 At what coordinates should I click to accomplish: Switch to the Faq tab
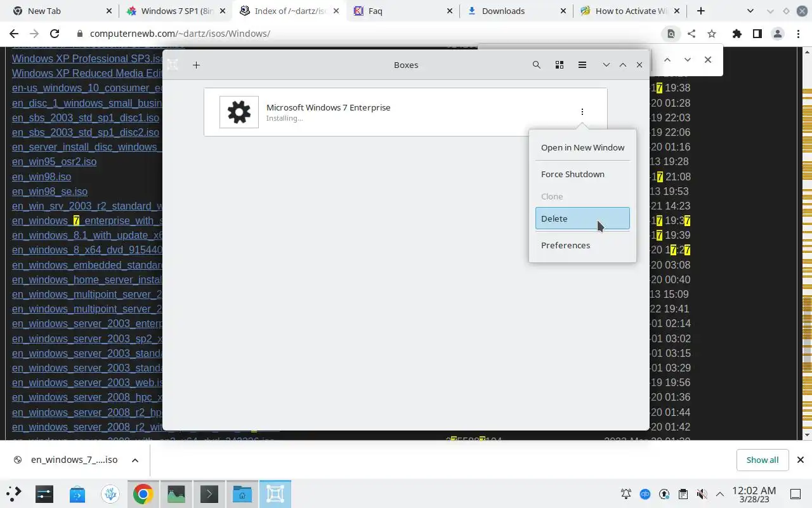(403, 11)
